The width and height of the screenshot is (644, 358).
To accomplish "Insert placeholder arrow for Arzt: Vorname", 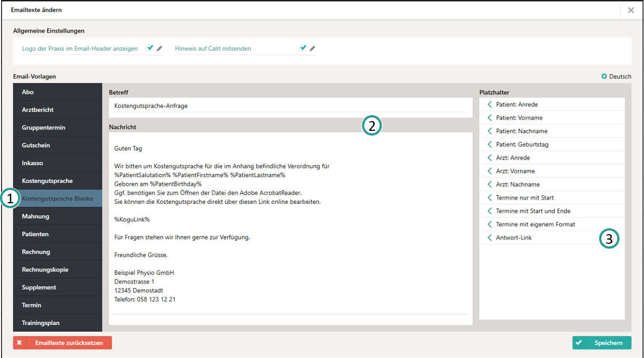I will tap(490, 171).
